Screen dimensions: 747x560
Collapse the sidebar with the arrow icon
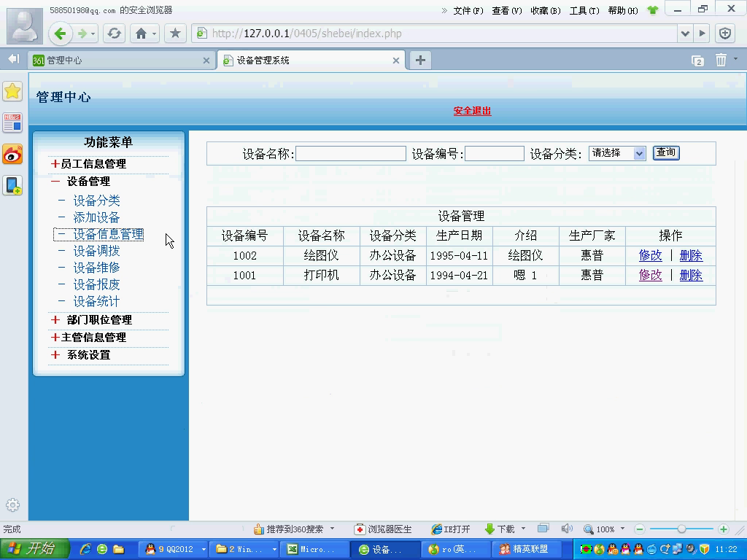click(x=14, y=58)
